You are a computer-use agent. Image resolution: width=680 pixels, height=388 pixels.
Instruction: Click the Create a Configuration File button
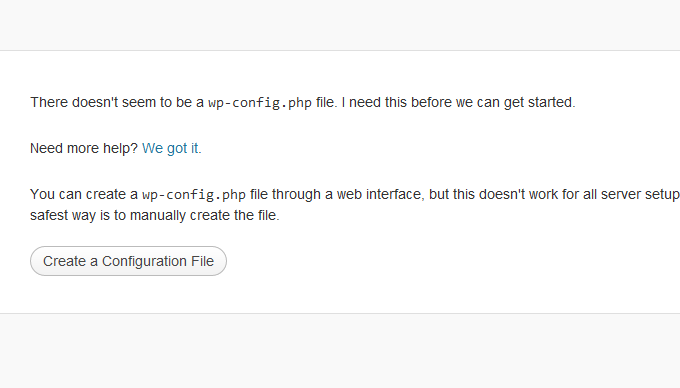(128, 261)
